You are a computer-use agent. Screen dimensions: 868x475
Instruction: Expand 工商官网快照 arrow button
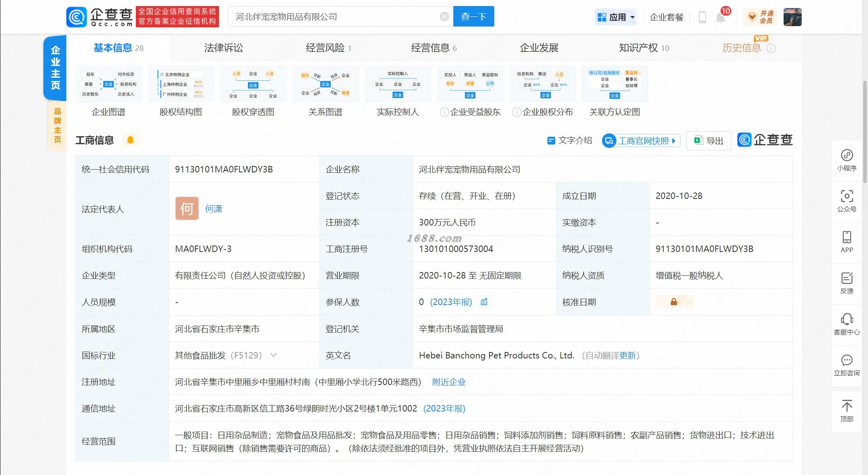click(x=674, y=141)
